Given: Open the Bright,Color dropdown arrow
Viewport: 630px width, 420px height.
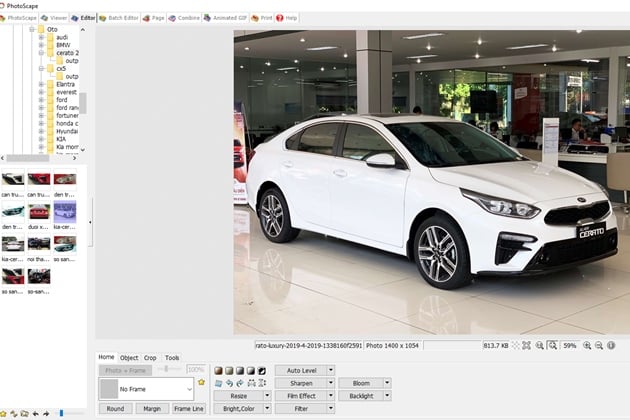Looking at the screenshot, I should pos(267,409).
